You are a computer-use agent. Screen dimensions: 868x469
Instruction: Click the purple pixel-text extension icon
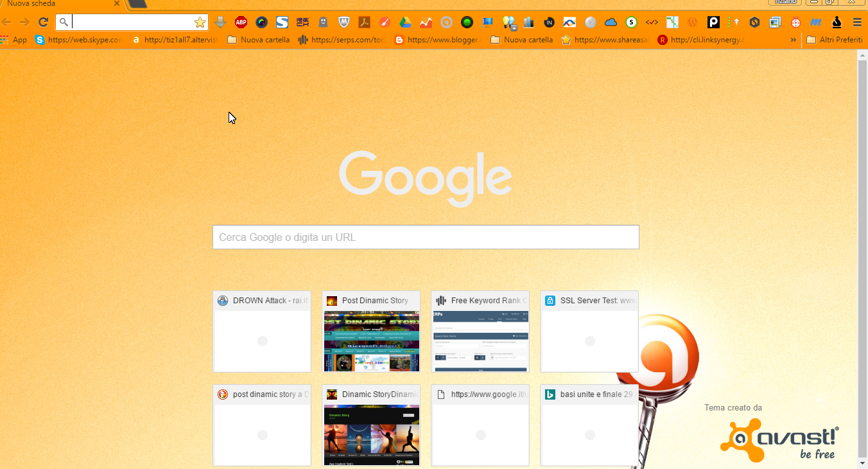tap(302, 22)
